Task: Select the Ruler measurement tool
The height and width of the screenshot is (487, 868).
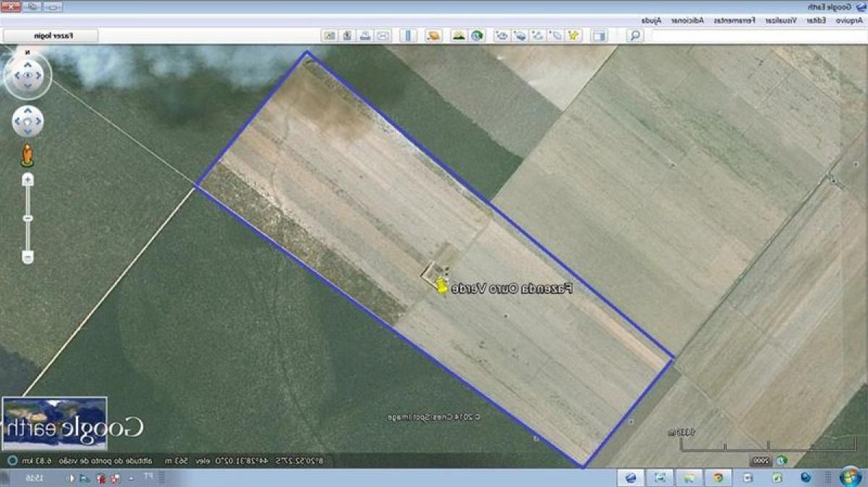Action: pos(407,34)
